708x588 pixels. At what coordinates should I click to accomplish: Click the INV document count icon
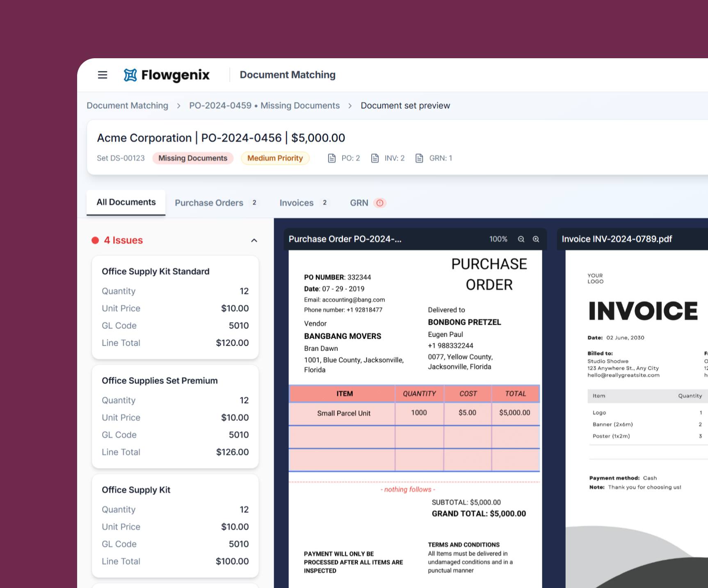coord(375,158)
